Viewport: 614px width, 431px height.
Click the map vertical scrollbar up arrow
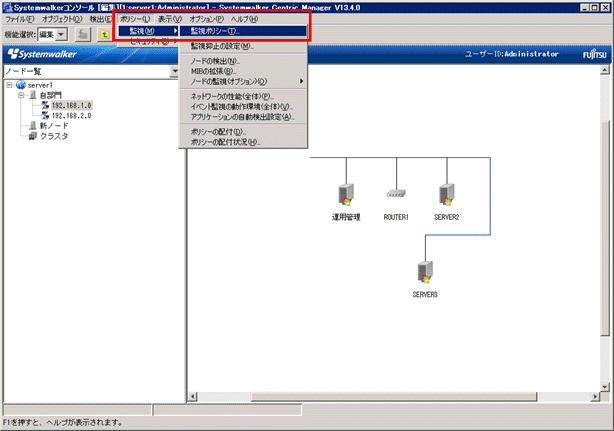coord(605,70)
